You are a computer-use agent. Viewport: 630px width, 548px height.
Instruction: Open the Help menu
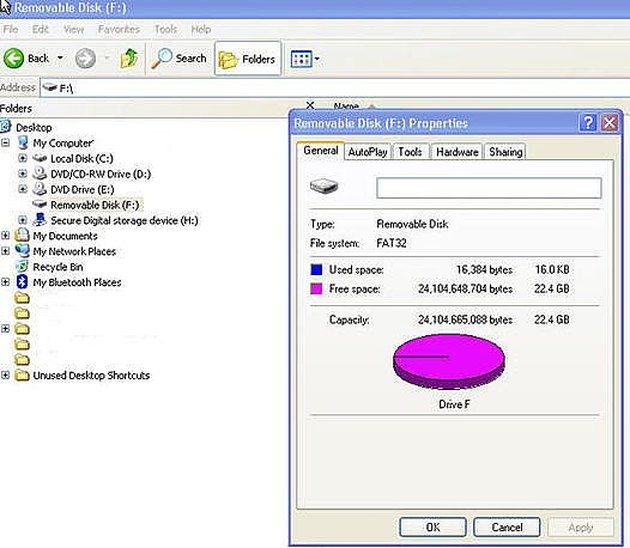coord(201,29)
